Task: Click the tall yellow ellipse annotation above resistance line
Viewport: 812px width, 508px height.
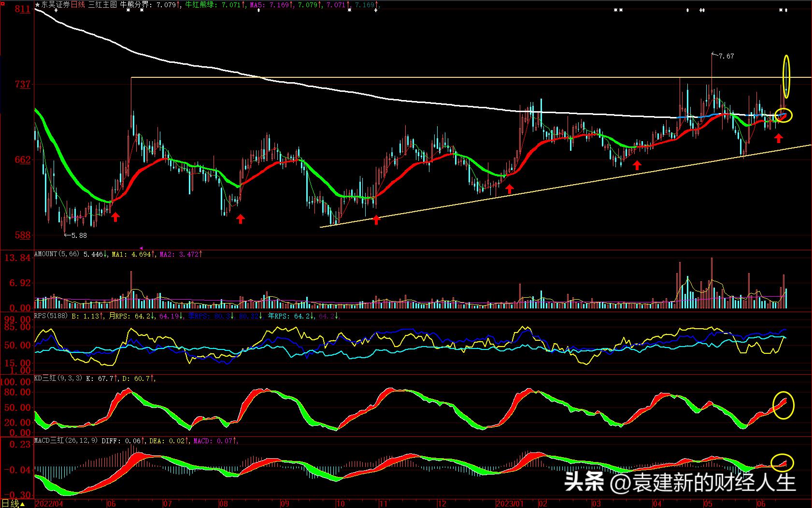Action: click(786, 76)
